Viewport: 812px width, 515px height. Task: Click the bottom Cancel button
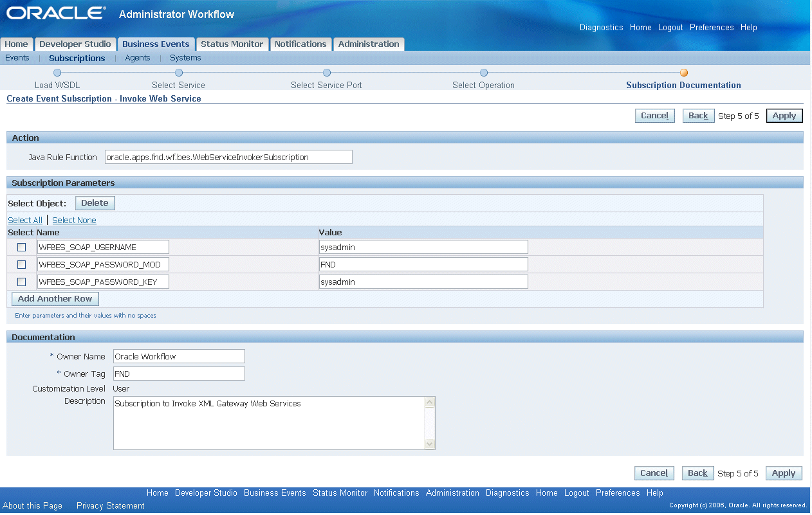(x=654, y=473)
